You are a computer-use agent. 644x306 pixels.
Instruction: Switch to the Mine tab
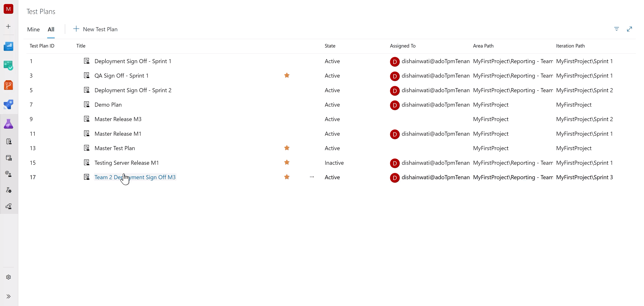coord(33,29)
